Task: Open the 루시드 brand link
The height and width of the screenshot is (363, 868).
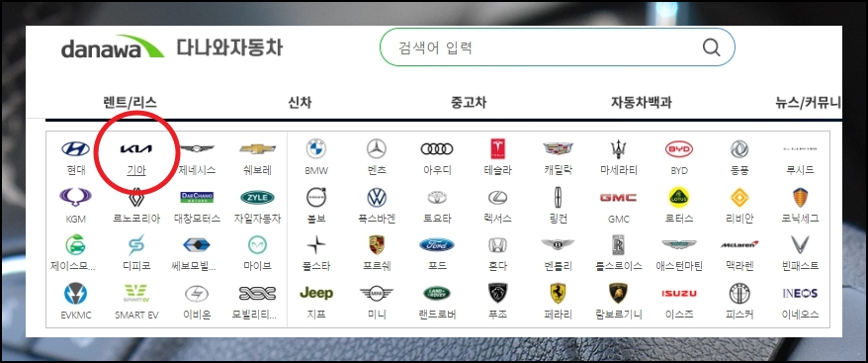Action: click(x=801, y=171)
